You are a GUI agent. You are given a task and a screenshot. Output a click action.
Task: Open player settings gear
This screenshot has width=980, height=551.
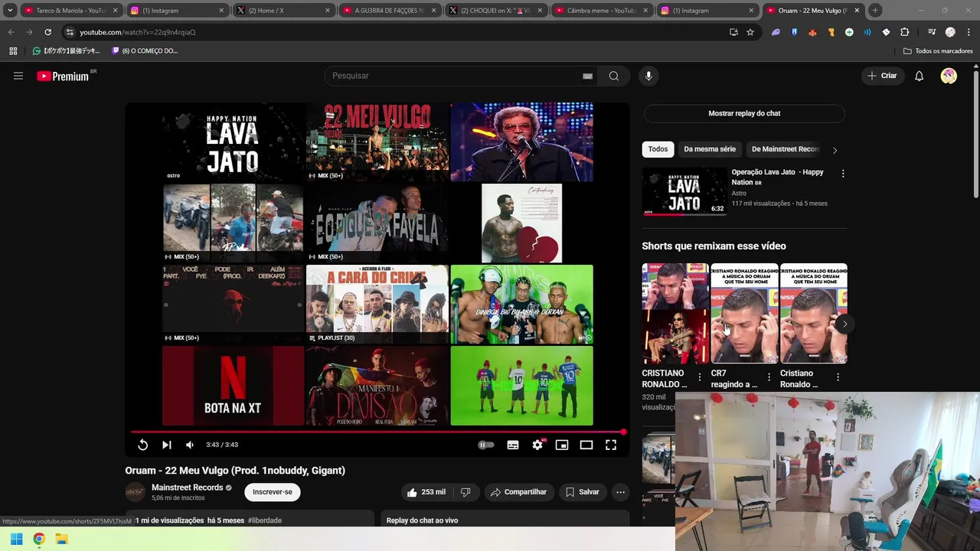pos(537,445)
